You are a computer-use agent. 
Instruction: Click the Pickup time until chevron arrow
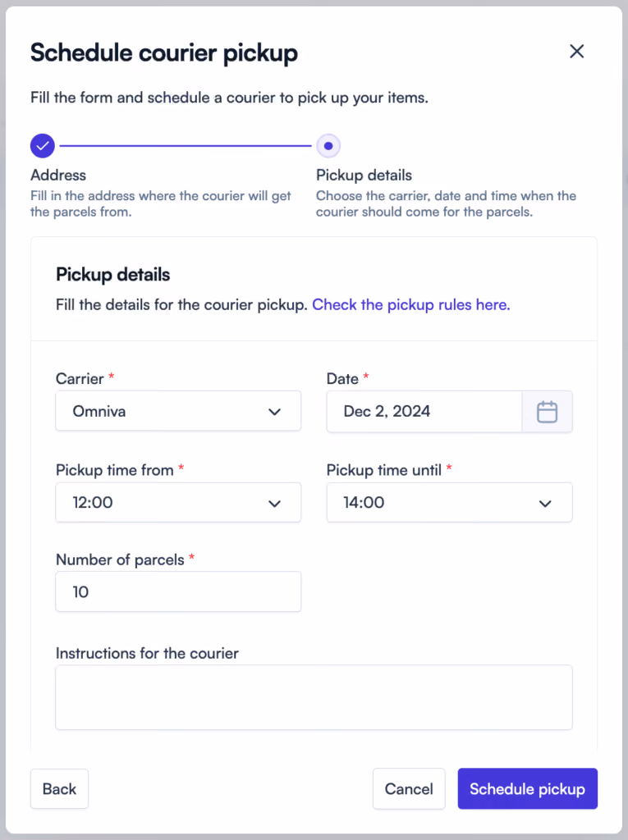click(x=545, y=504)
